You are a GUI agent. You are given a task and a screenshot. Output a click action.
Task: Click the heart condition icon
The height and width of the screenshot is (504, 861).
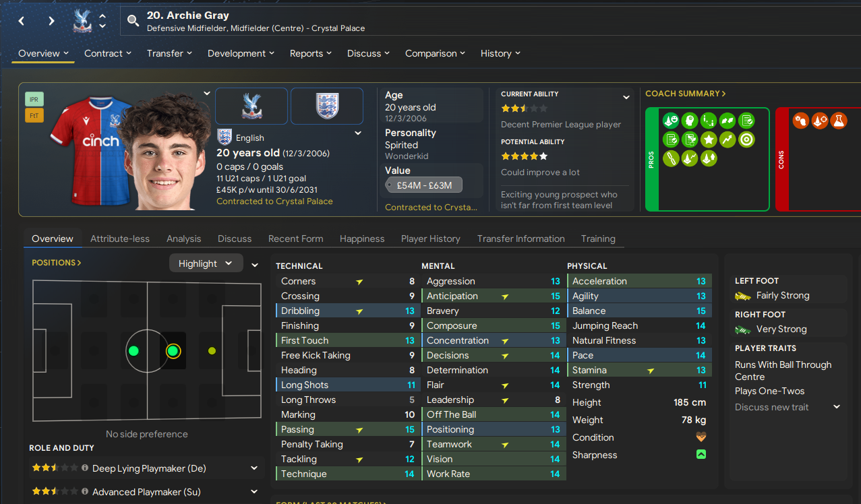701,437
